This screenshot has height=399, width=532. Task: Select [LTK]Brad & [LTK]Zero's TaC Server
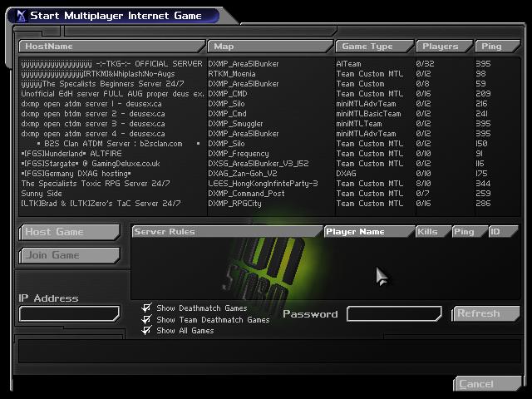(x=269, y=204)
